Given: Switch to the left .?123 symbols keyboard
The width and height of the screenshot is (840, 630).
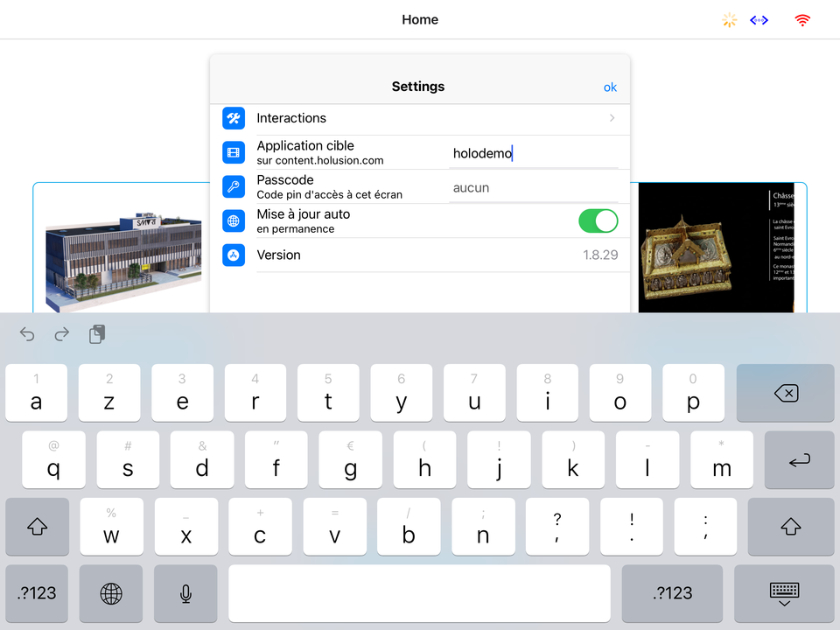Looking at the screenshot, I should (x=37, y=593).
